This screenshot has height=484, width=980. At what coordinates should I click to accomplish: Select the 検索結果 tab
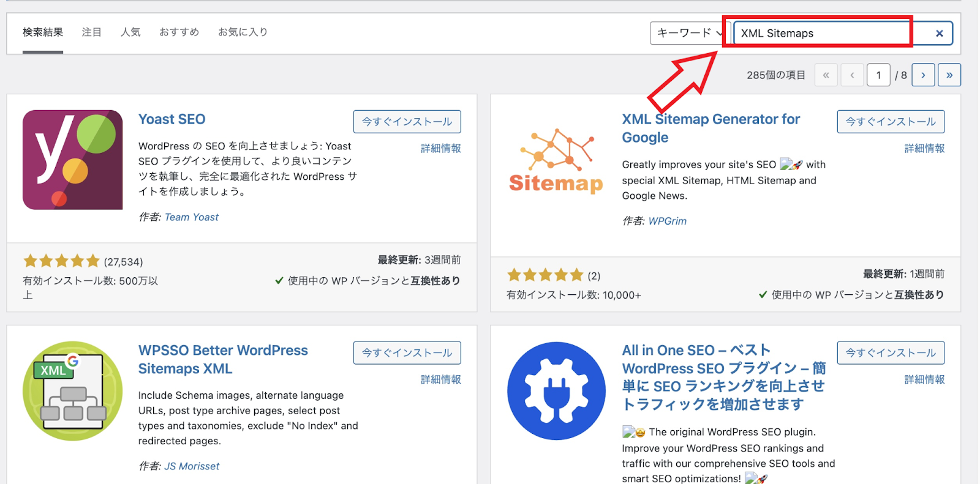43,32
